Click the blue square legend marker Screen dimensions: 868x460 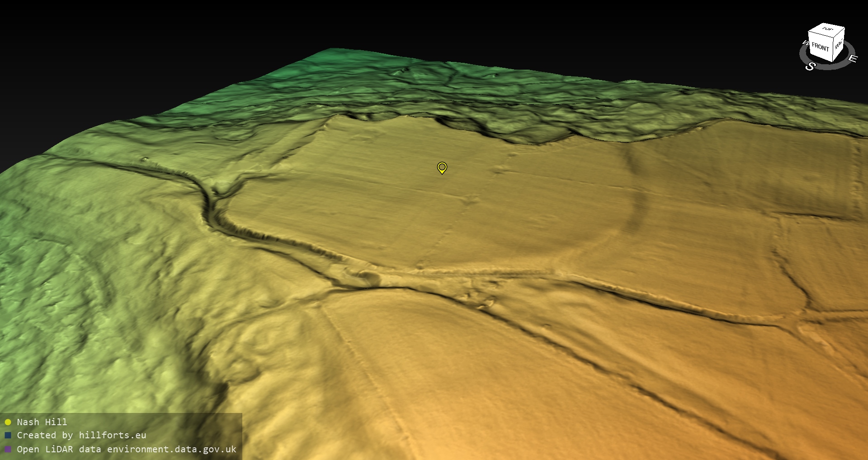(x=8, y=436)
